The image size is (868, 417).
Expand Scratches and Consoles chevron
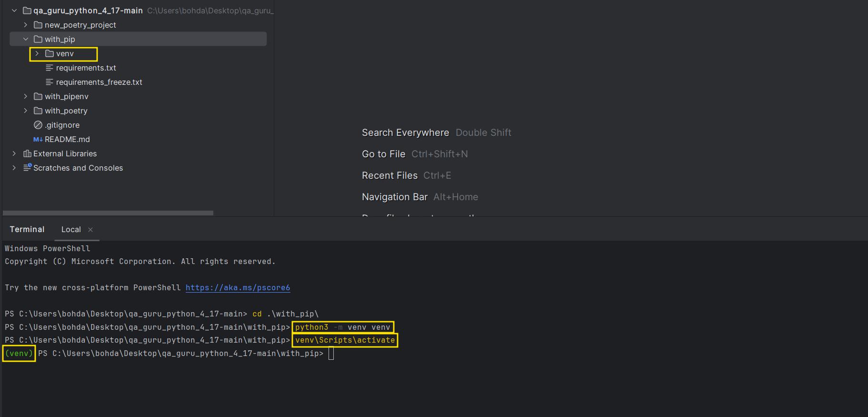point(14,168)
